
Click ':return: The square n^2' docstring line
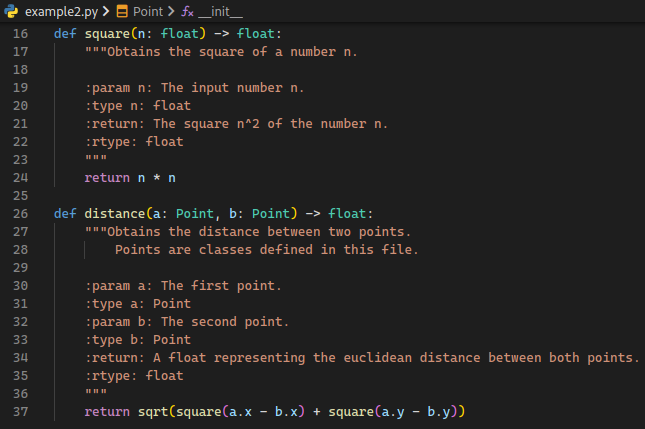[x=237, y=124]
